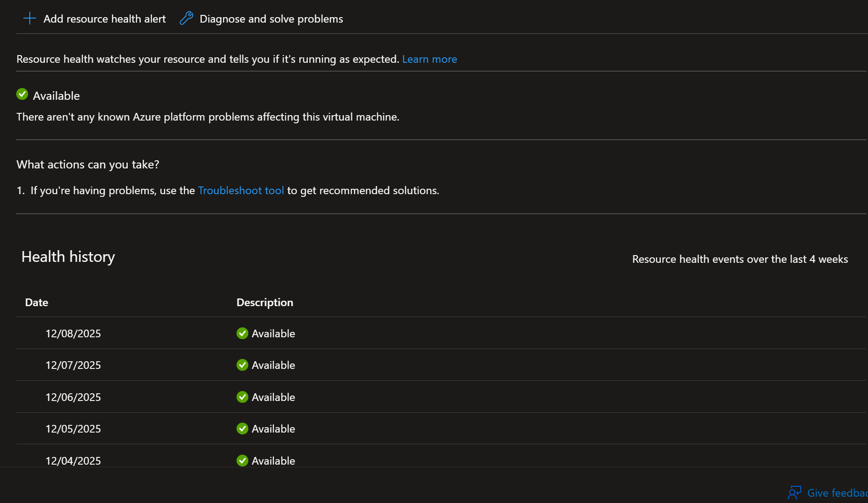868x503 pixels.
Task: Click the Description column header
Action: coord(265,303)
